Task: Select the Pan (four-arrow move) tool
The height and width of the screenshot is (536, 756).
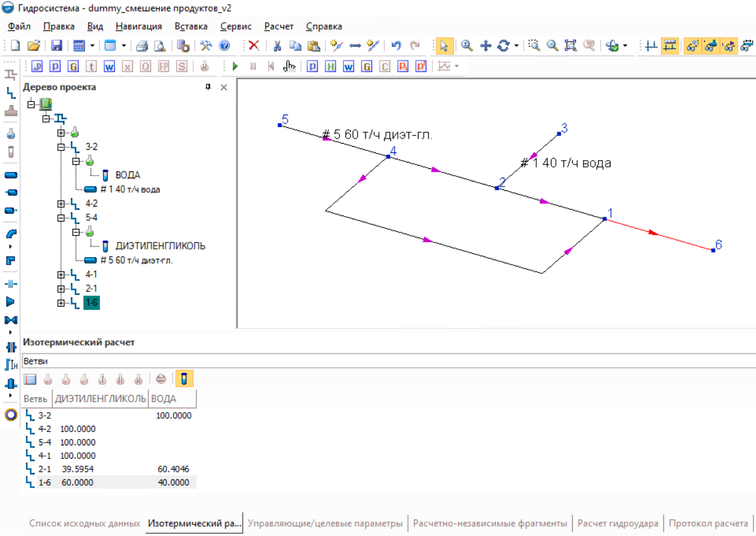Action: tap(485, 45)
